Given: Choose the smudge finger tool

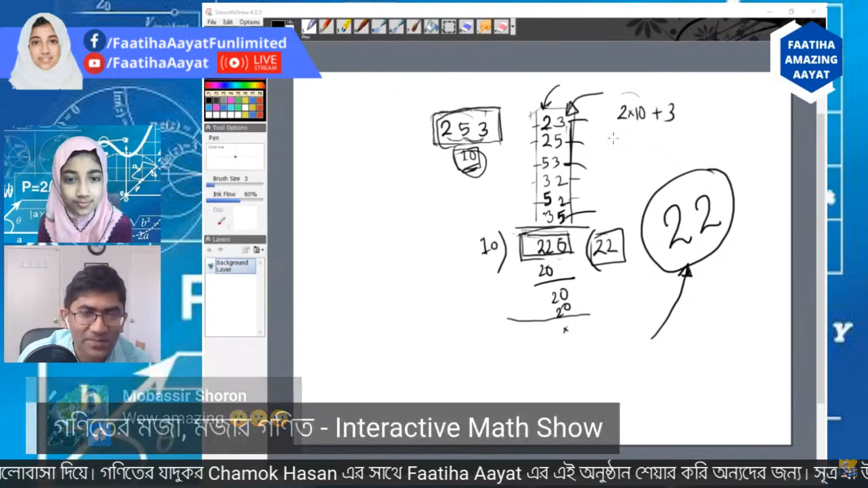Looking at the screenshot, I should tap(484, 26).
